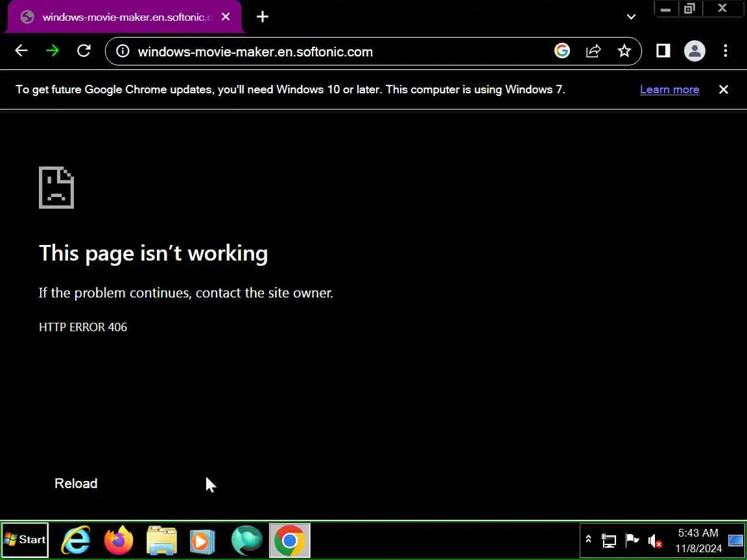Open Windows Media Player from taskbar

tap(202, 541)
